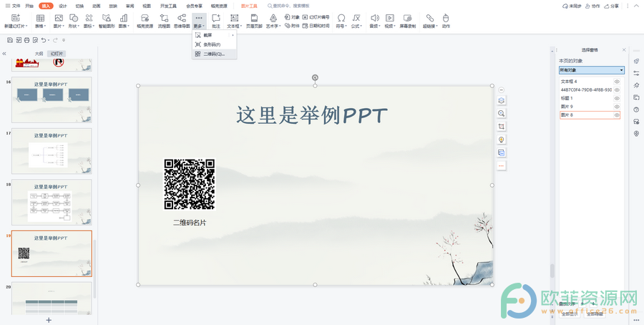Insert a Hyperlink (超链接)

click(430, 21)
